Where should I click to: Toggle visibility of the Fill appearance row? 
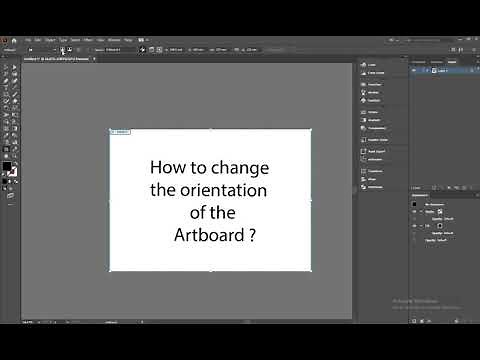[x=414, y=226]
